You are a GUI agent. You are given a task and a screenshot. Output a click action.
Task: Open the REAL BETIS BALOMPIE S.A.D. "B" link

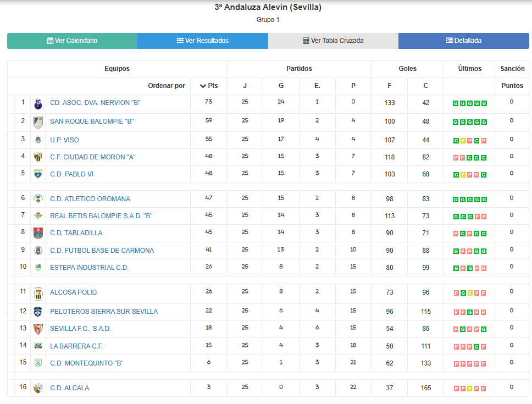pos(101,215)
